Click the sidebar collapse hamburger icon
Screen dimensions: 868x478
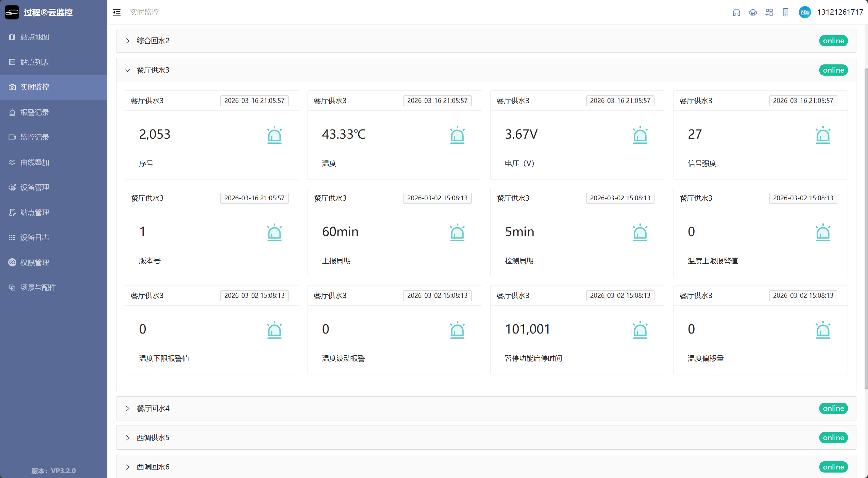(x=117, y=12)
